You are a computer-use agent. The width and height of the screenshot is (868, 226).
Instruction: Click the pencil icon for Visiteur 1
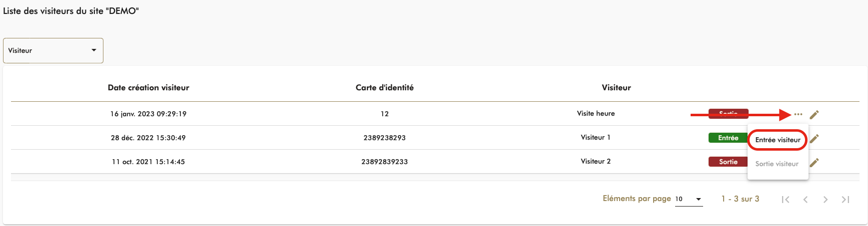coord(814,138)
